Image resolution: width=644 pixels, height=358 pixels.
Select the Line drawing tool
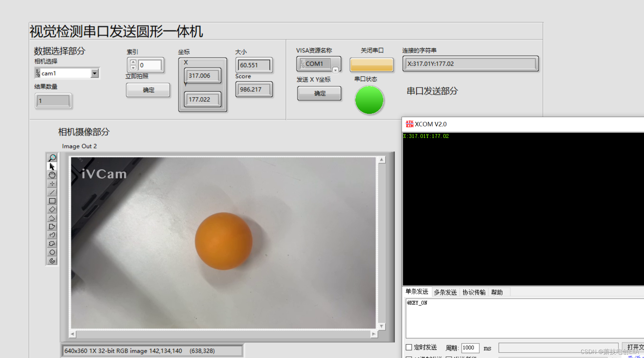point(52,192)
